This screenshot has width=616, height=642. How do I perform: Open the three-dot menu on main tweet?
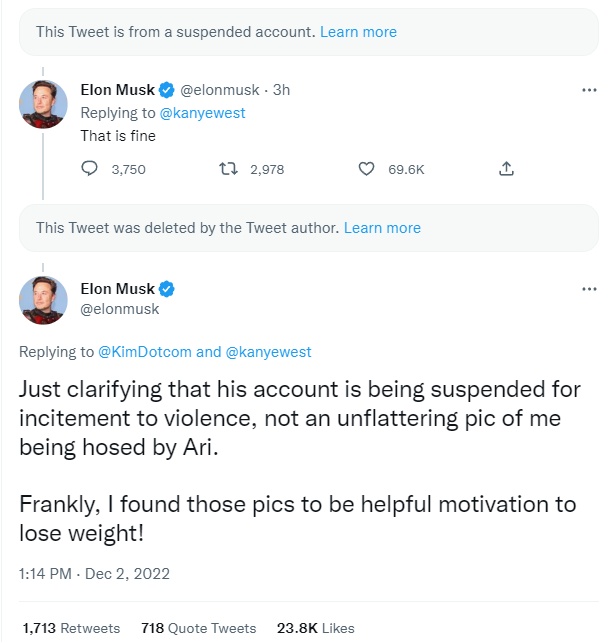589,289
